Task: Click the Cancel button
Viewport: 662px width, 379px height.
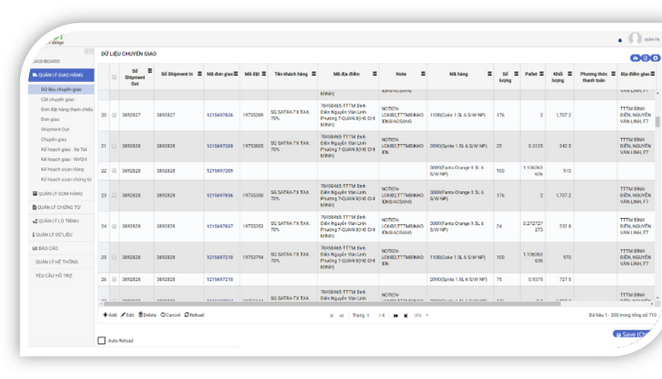Action: (x=171, y=315)
